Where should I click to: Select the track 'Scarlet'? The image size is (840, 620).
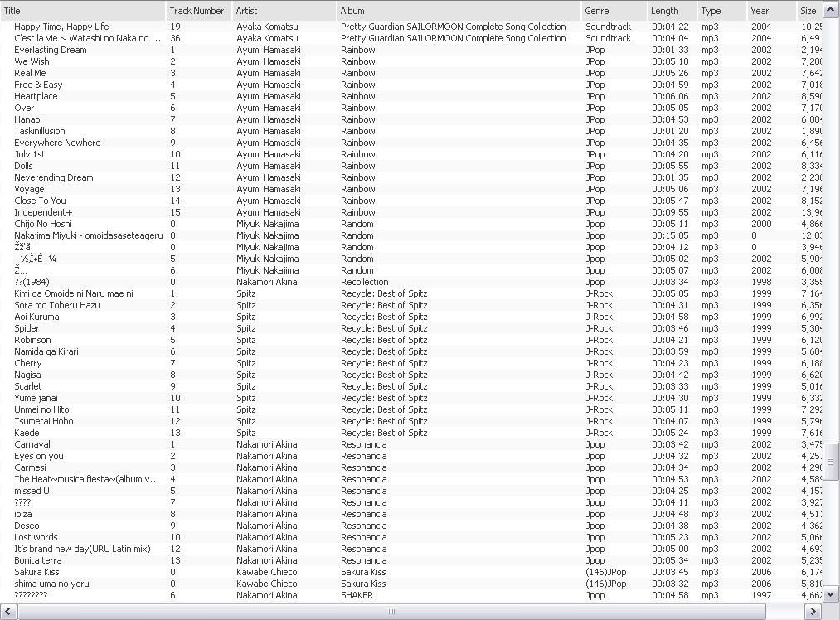27,386
